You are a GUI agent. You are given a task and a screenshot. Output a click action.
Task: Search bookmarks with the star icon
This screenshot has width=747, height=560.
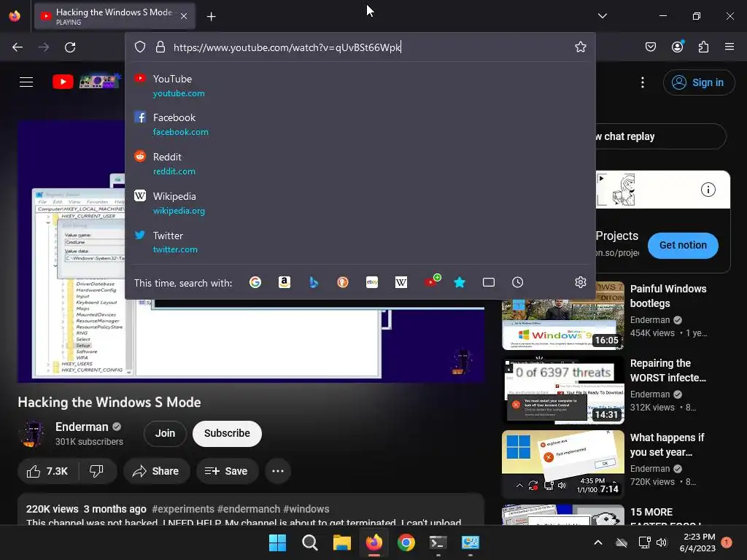pos(460,282)
